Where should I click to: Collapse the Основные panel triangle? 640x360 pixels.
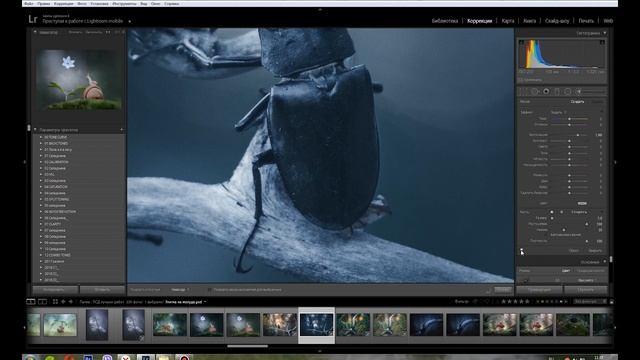point(604,262)
